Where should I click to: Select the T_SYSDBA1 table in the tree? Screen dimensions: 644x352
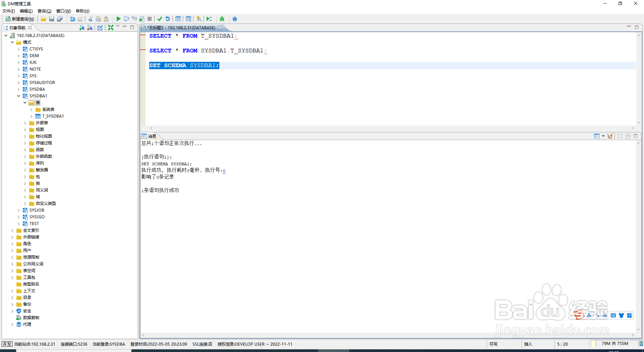click(53, 116)
